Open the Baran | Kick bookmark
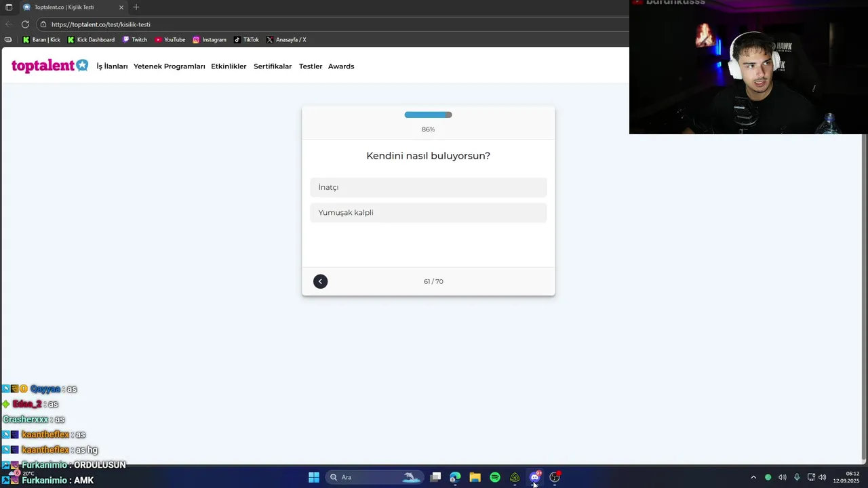 click(x=41, y=40)
